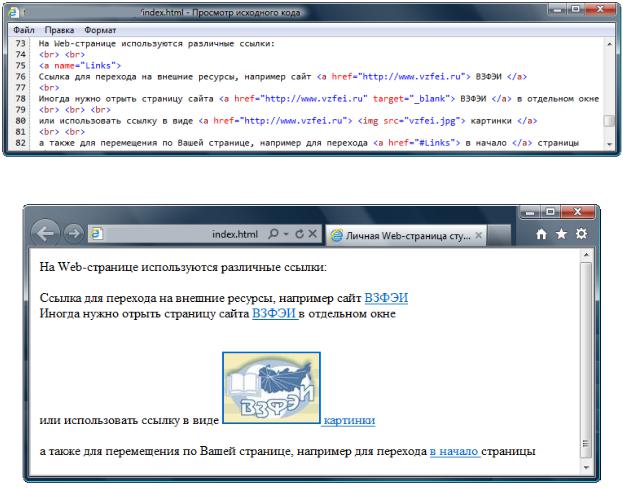This screenshot has width=623, height=488.
Task: Close the 'Личная Web-страница' tab
Action: [x=479, y=235]
